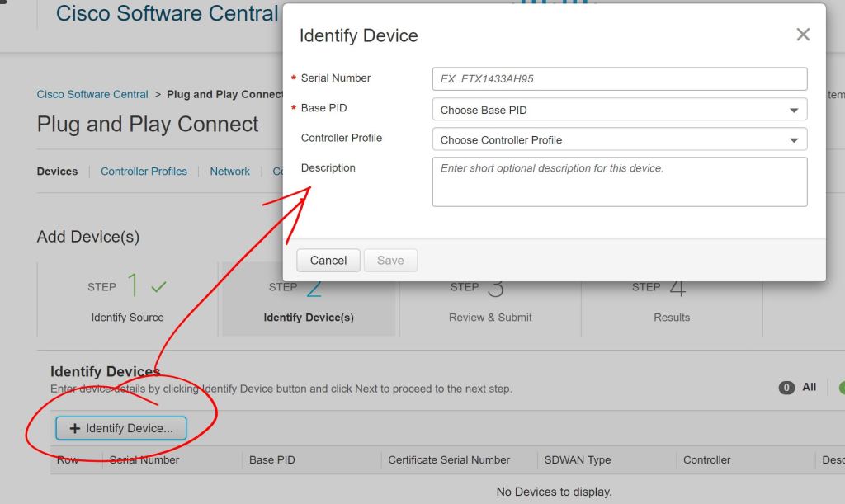Switch to the Network tab
The width and height of the screenshot is (845, 504).
pos(229,172)
